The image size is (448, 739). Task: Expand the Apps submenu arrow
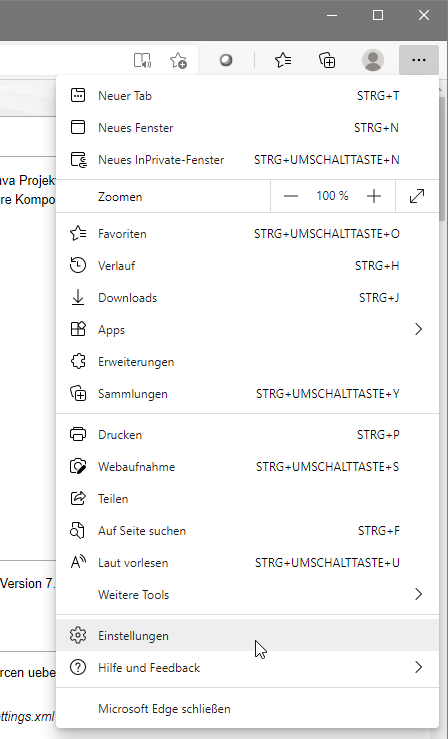(418, 329)
